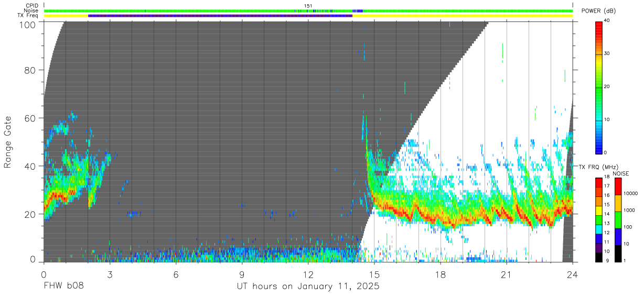Click the 11 tick on the TX FRQ scale
Screen dimensions: 644x297
pyautogui.click(x=608, y=242)
